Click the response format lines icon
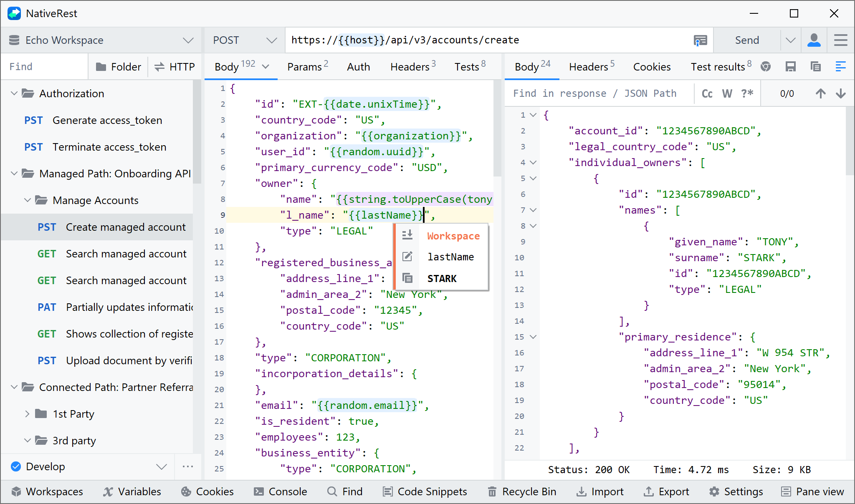 (840, 67)
